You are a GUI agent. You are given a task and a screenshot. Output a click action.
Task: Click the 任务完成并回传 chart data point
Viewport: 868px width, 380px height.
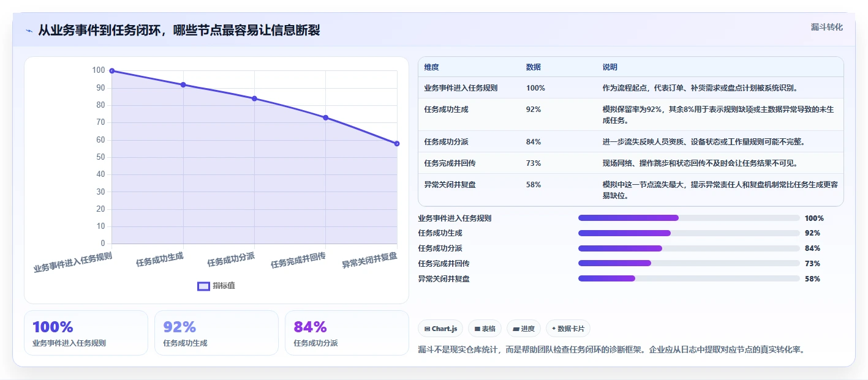(x=325, y=117)
